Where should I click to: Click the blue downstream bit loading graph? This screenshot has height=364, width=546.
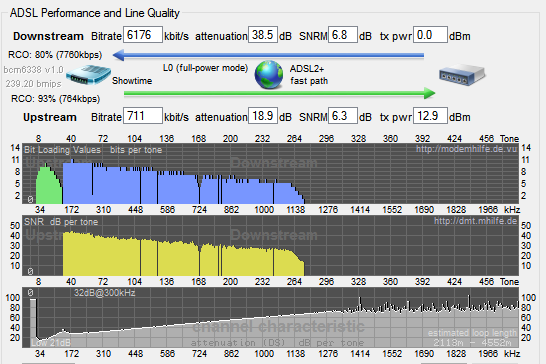coord(183,183)
